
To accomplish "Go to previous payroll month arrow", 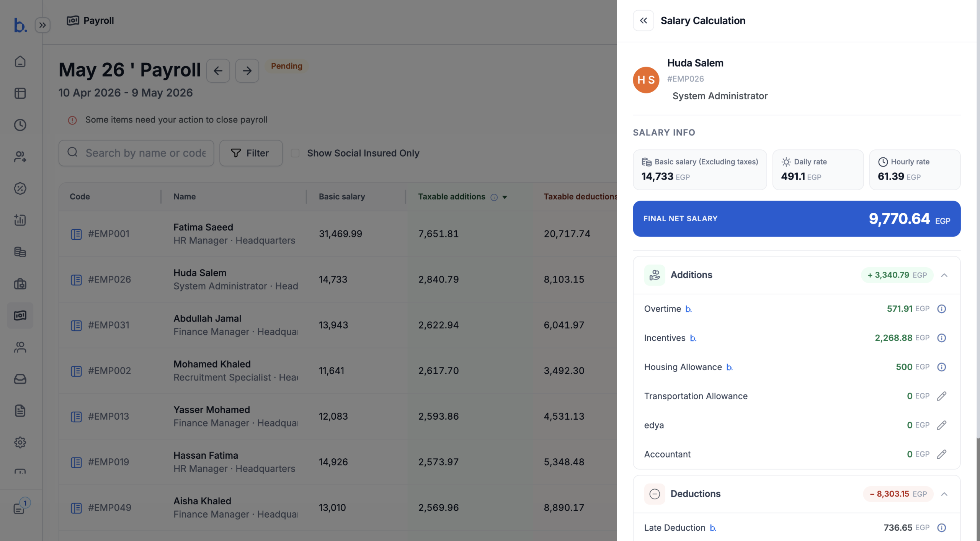I will [218, 70].
